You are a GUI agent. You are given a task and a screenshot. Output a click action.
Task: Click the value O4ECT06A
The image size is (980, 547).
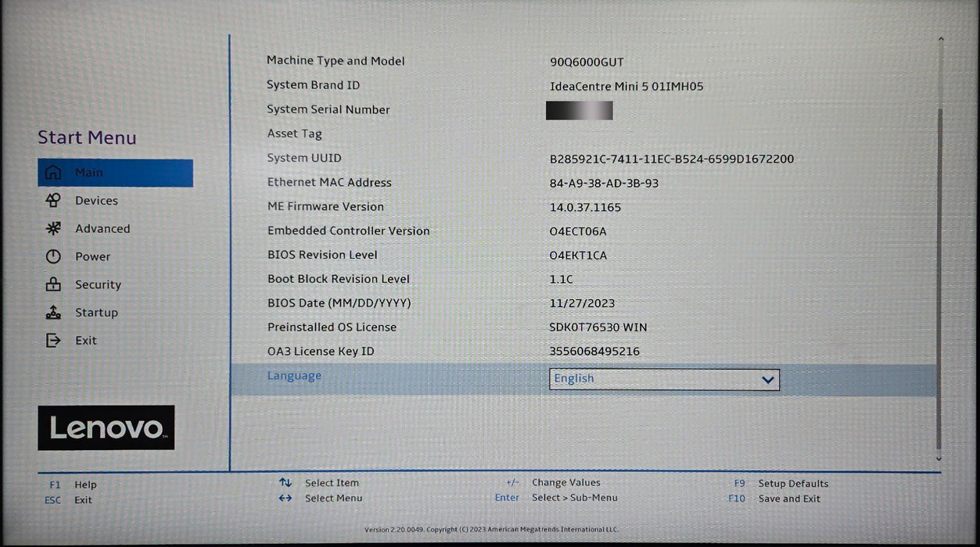pos(578,232)
